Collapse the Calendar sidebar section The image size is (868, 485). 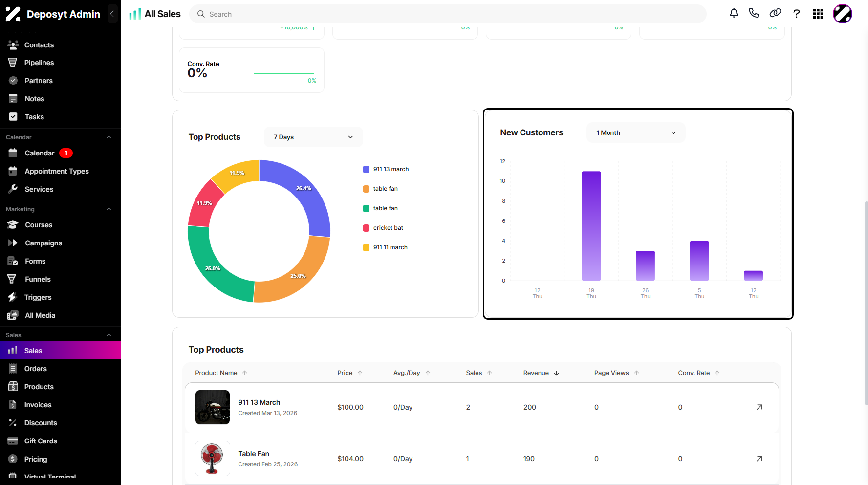tap(109, 137)
